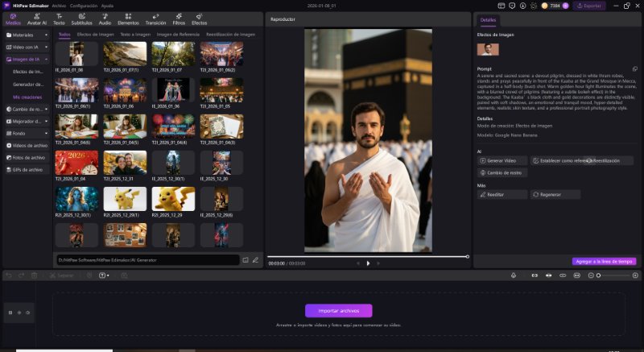Open the Filtros tool
Viewport: 644px width, 352px height.
click(179, 19)
